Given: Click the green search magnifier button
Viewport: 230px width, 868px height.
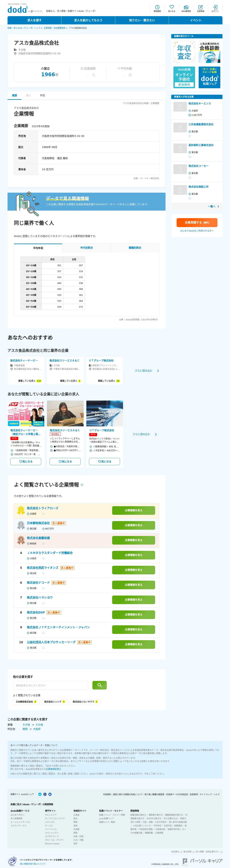Looking at the screenshot, I should [100, 685].
